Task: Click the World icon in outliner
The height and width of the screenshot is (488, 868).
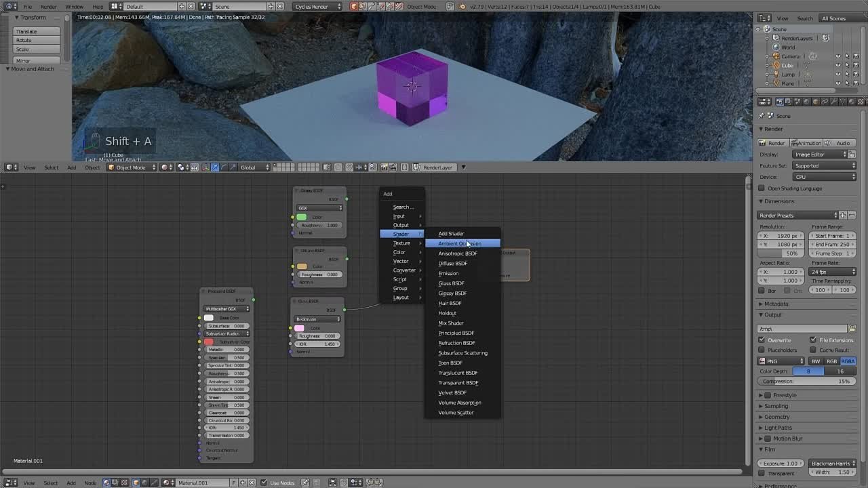Action: [x=776, y=47]
